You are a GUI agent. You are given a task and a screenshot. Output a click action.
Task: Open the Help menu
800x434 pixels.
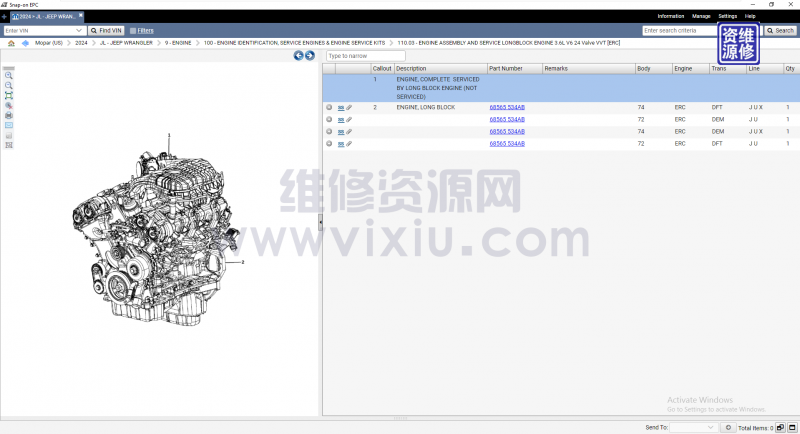point(750,16)
